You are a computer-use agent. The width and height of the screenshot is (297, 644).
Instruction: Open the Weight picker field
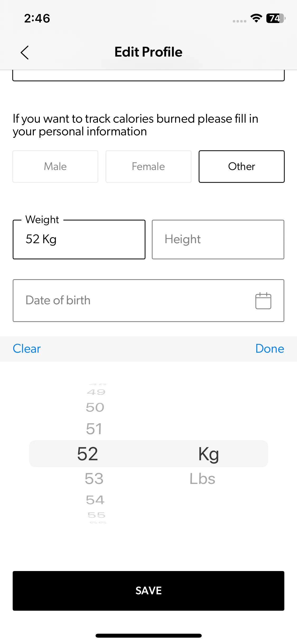pos(79,240)
